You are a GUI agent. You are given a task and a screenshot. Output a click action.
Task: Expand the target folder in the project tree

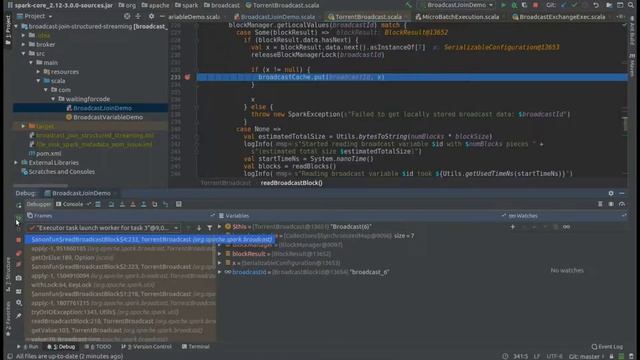pyautogui.click(x=23, y=127)
